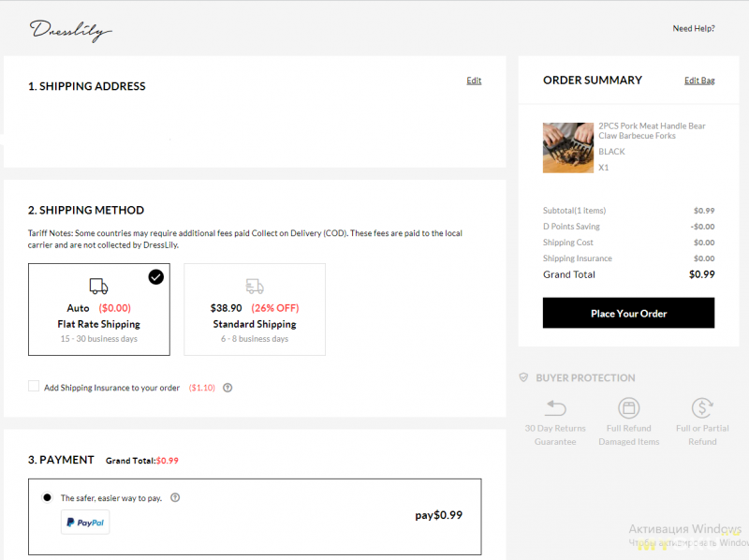Click the pay$0.99 text in payment box
Viewport: 749px width, 560px height.
pyautogui.click(x=438, y=515)
